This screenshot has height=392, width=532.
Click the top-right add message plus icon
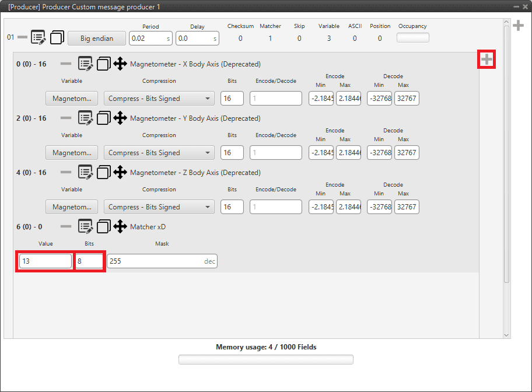517,26
